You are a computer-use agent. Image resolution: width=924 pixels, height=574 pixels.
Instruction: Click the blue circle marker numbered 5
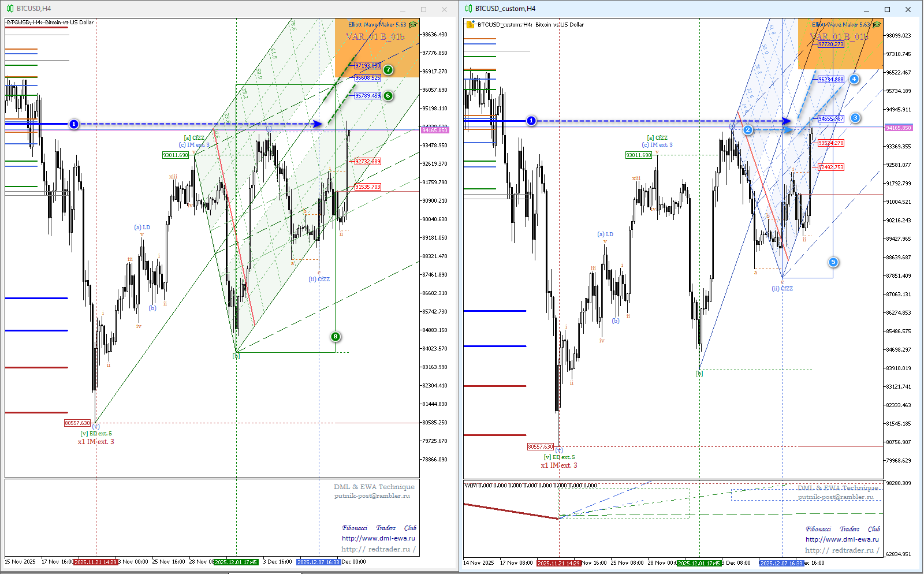(x=833, y=262)
